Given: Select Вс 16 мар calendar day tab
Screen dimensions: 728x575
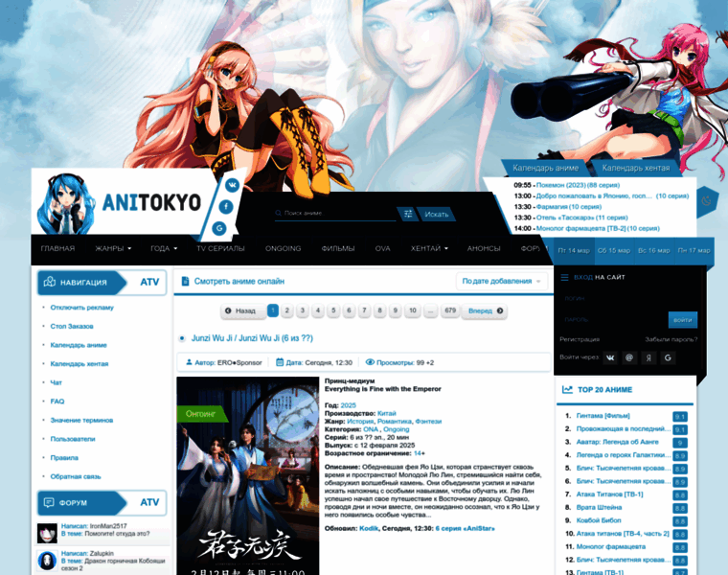Looking at the screenshot, I should (x=653, y=250).
